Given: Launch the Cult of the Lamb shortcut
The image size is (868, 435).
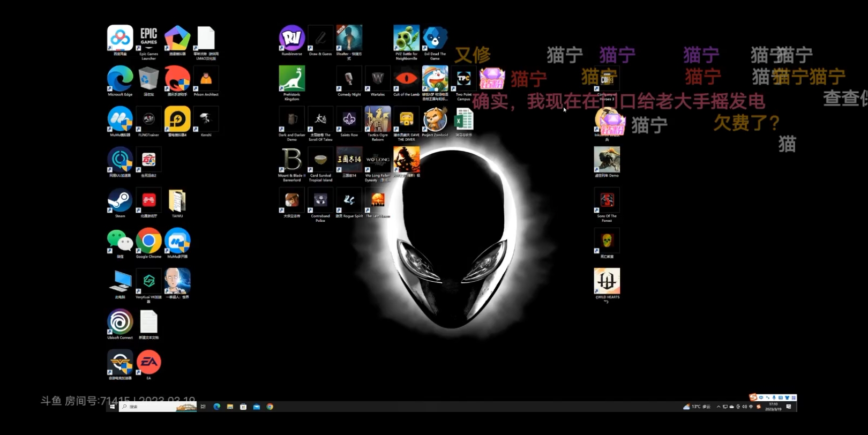Looking at the screenshot, I should 407,81.
